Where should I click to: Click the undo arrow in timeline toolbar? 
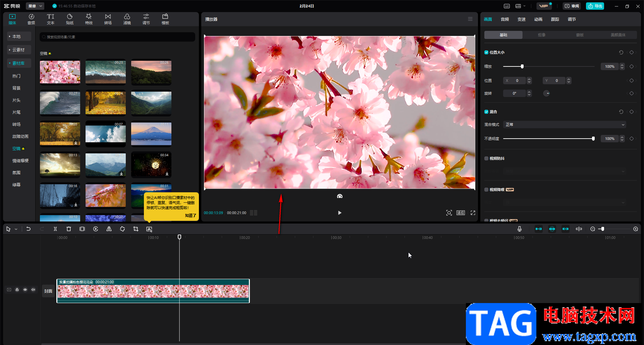click(x=29, y=229)
